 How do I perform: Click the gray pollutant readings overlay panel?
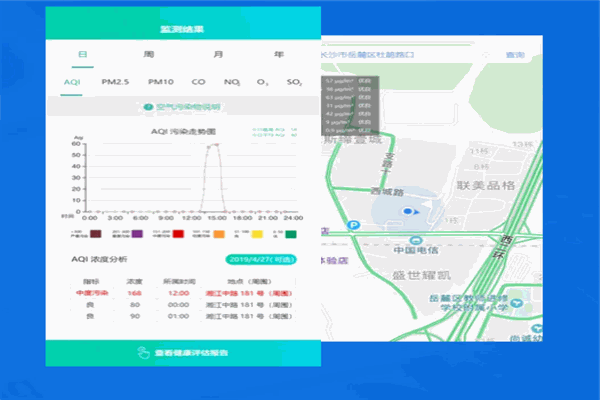pyautogui.click(x=350, y=106)
